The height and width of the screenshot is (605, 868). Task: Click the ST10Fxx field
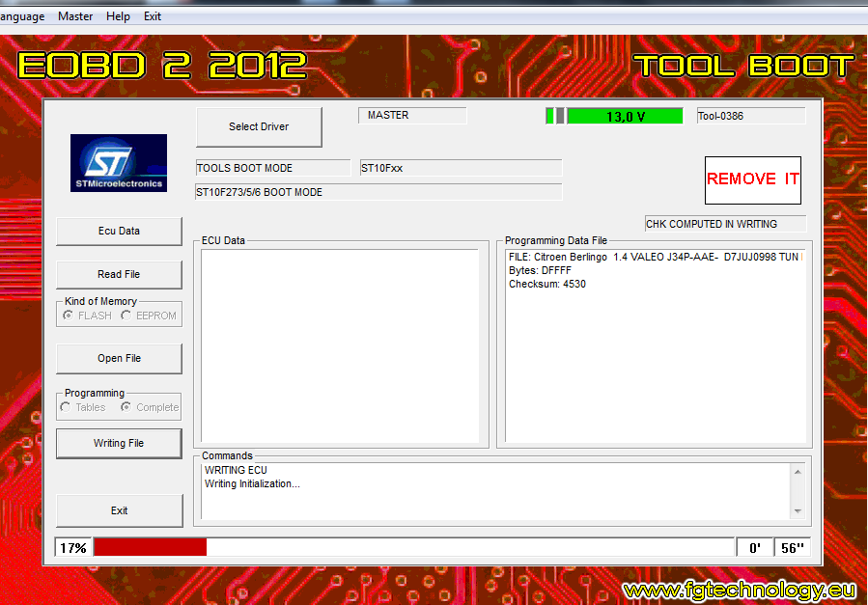tap(462, 168)
